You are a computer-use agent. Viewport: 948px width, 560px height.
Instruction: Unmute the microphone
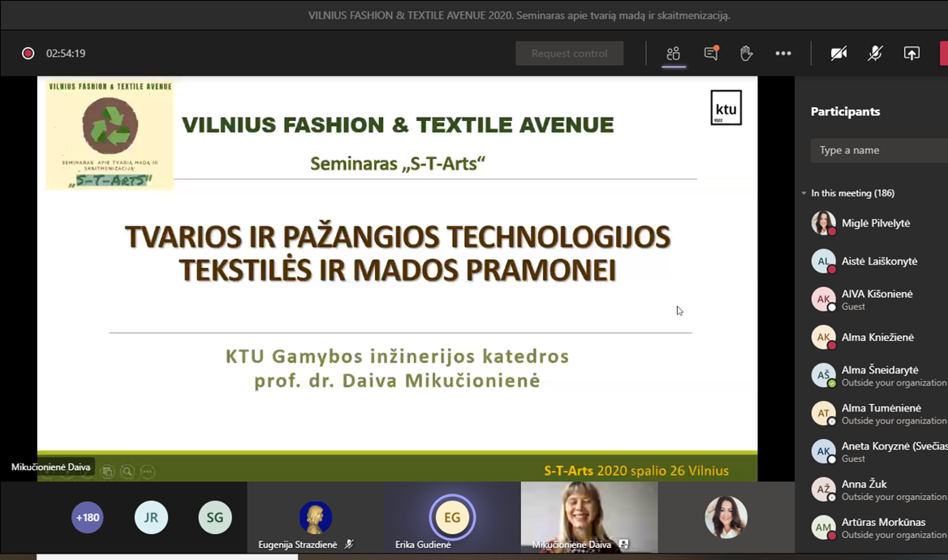875,54
